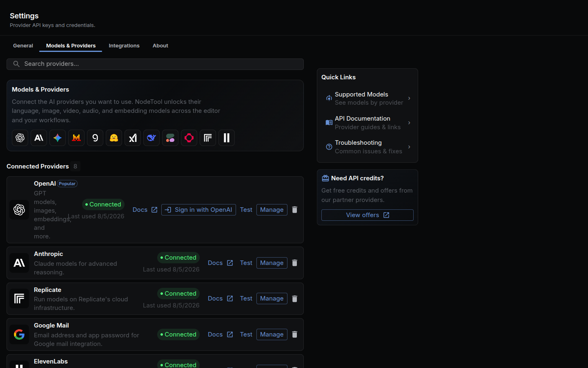Viewport: 588px width, 368px height.
Task: Click the Connected status badge for Replicate
Action: [178, 294]
